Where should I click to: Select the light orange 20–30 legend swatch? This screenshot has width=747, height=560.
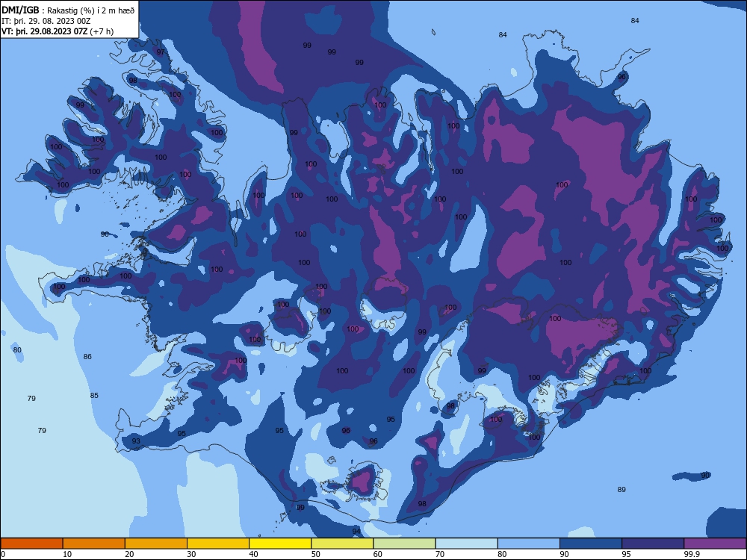pyautogui.click(x=156, y=544)
